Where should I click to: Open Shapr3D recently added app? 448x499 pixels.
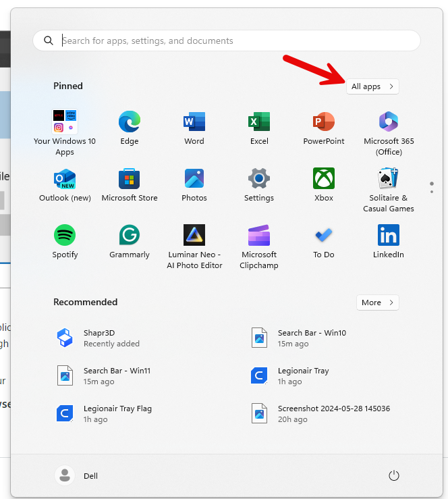[98, 338]
